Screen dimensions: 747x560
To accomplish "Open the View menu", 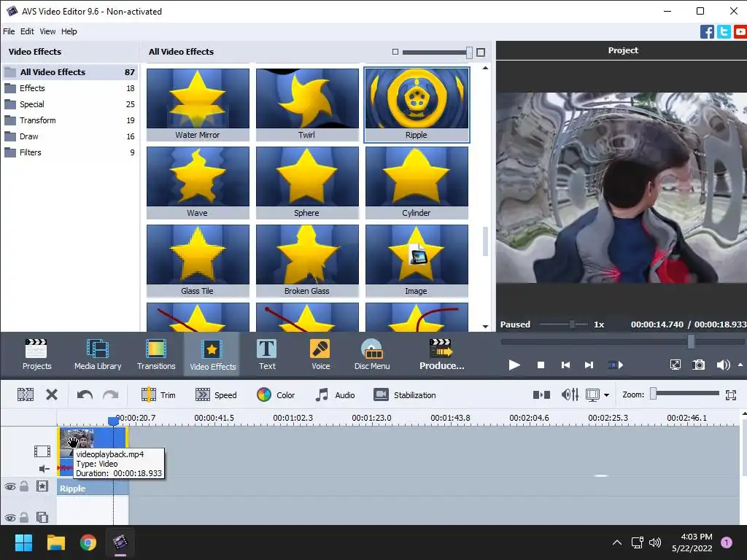I will point(47,31).
